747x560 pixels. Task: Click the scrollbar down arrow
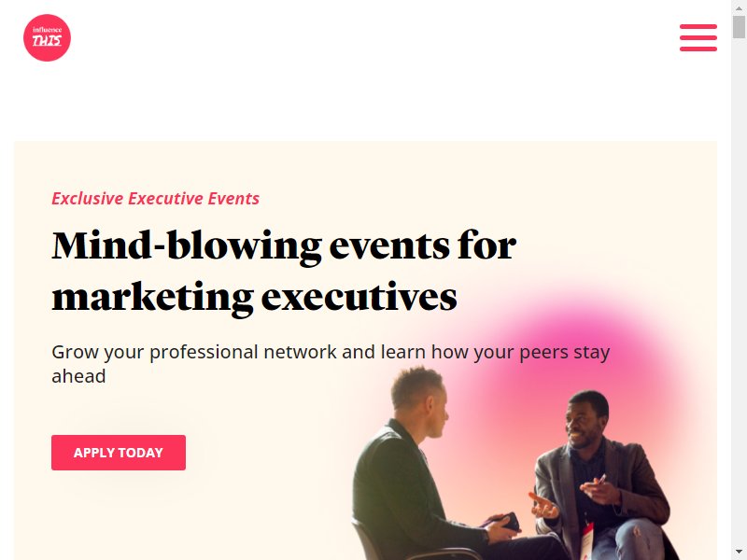[x=739, y=553]
